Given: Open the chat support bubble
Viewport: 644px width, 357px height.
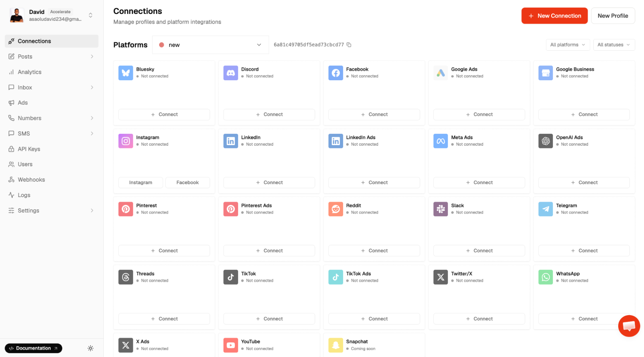Looking at the screenshot, I should click(x=629, y=326).
